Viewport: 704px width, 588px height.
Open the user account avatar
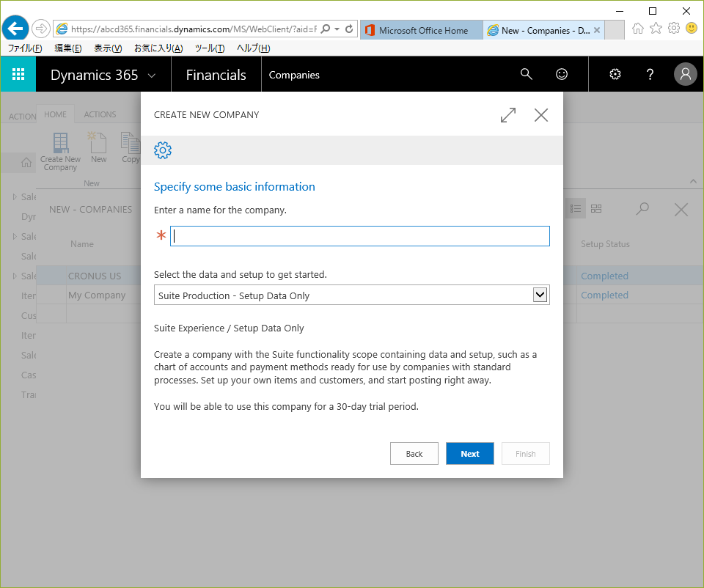pos(685,74)
